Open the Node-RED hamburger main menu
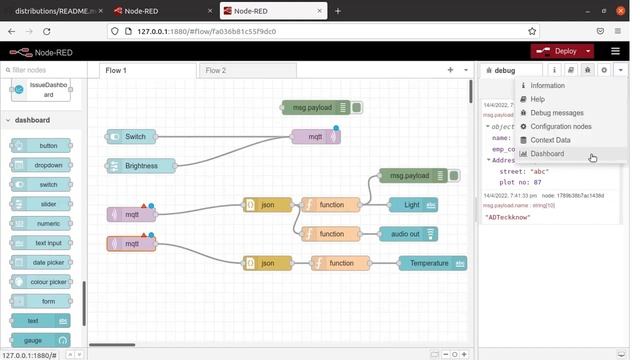 coord(615,51)
